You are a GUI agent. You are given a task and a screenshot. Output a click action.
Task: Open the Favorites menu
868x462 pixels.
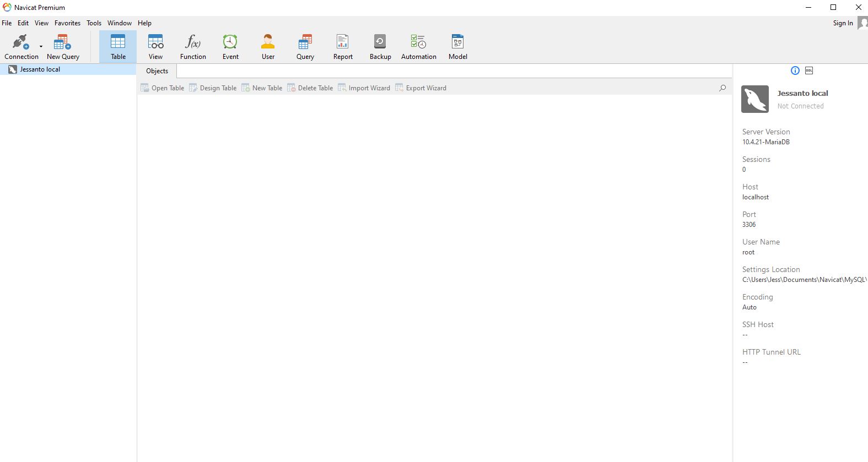67,23
